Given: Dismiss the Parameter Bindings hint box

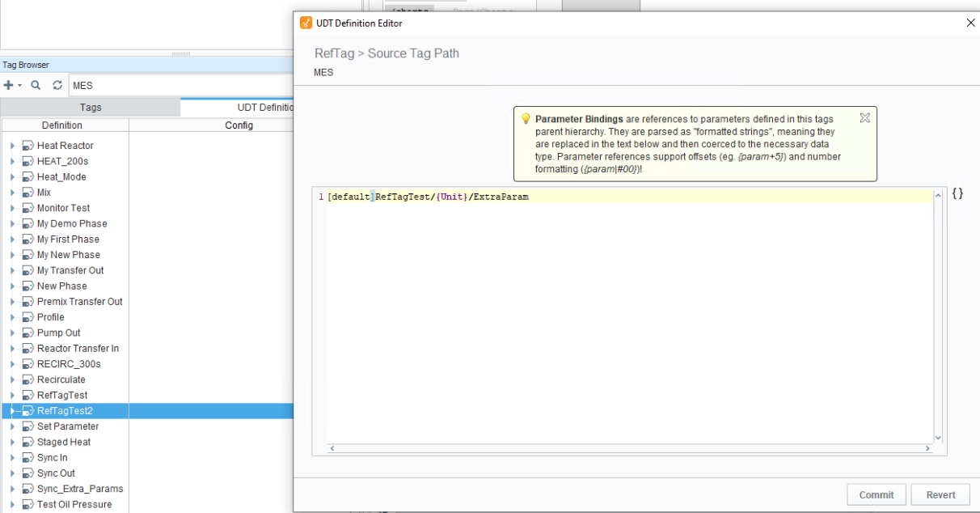Looking at the screenshot, I should point(864,118).
